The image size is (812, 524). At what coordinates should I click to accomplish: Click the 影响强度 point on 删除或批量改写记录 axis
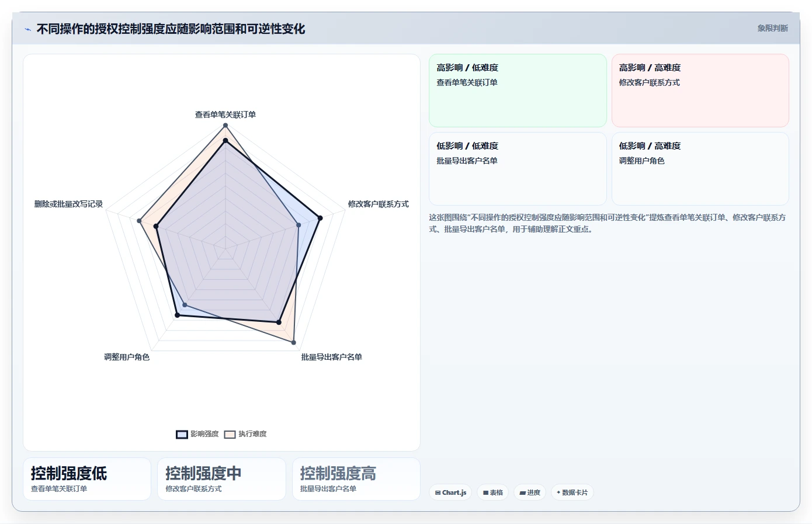(156, 226)
